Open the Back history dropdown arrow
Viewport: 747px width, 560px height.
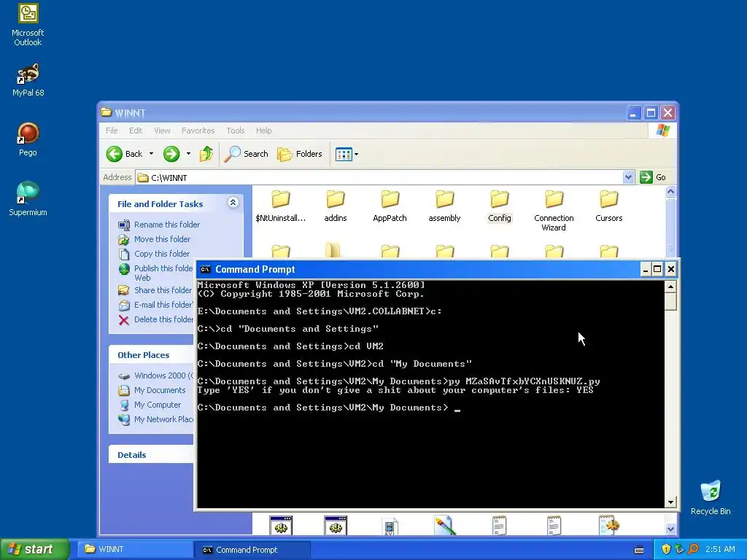(151, 154)
